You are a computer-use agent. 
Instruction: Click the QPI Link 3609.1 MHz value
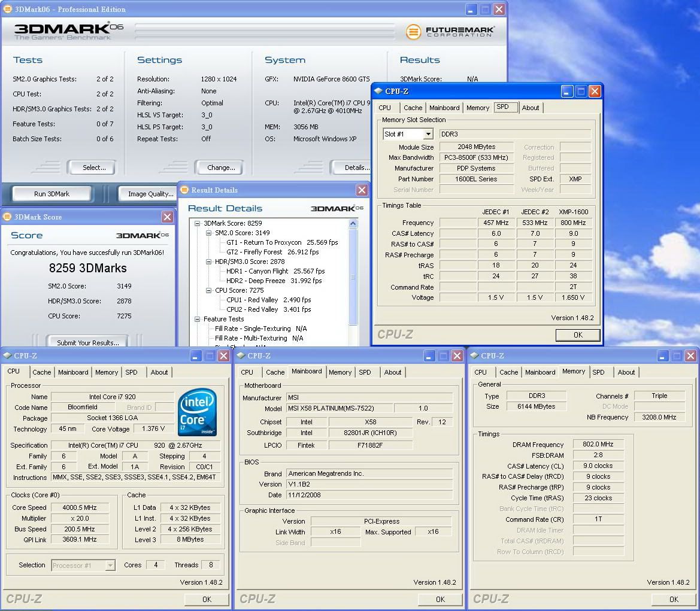click(x=80, y=539)
